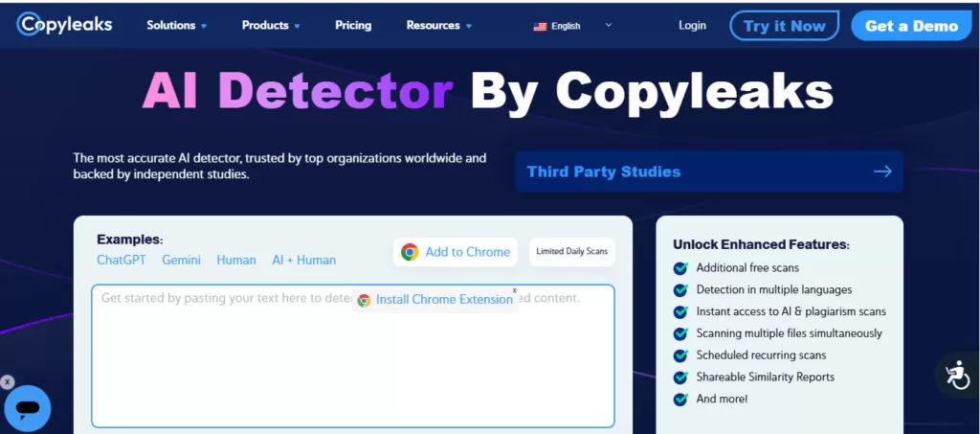
Task: Click Chrome icon in Install Chrome Extension popup
Action: (364, 300)
